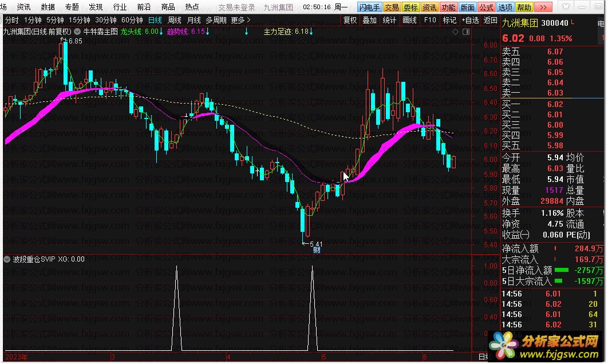Open the 功能 button
The width and height of the screenshot is (608, 364).
click(x=449, y=7)
